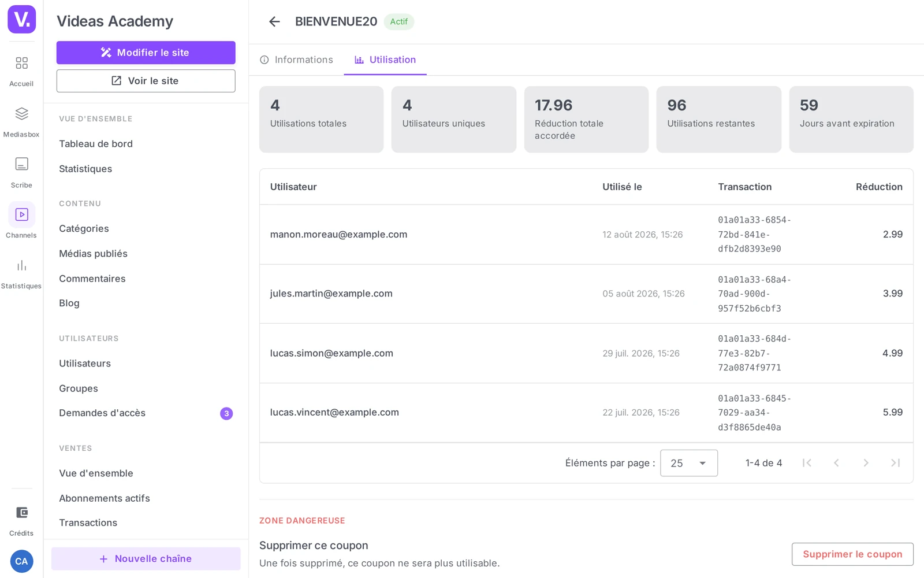Open the Crédits wallet icon
924x578 pixels.
point(21,521)
